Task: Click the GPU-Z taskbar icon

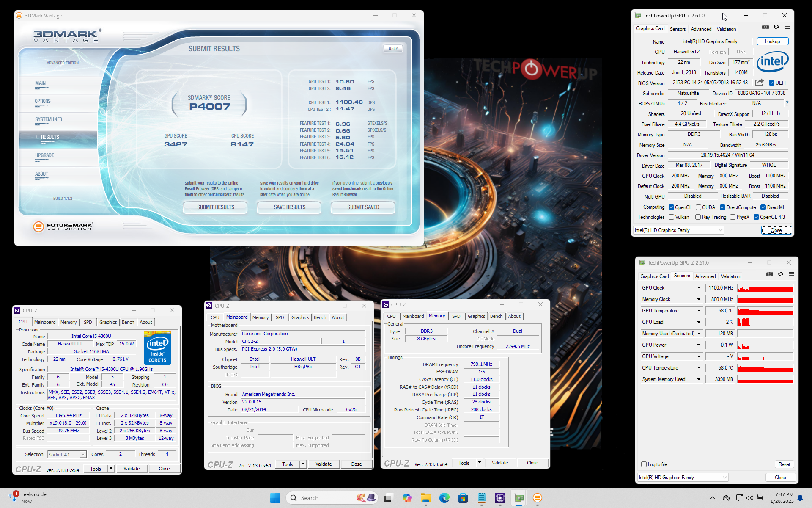Action: [x=518, y=498]
